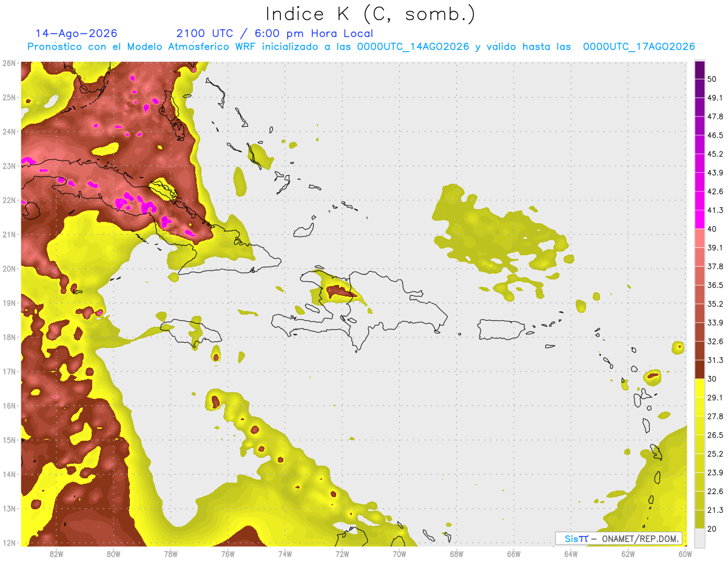Click the longitude label '68W'

click(456, 554)
